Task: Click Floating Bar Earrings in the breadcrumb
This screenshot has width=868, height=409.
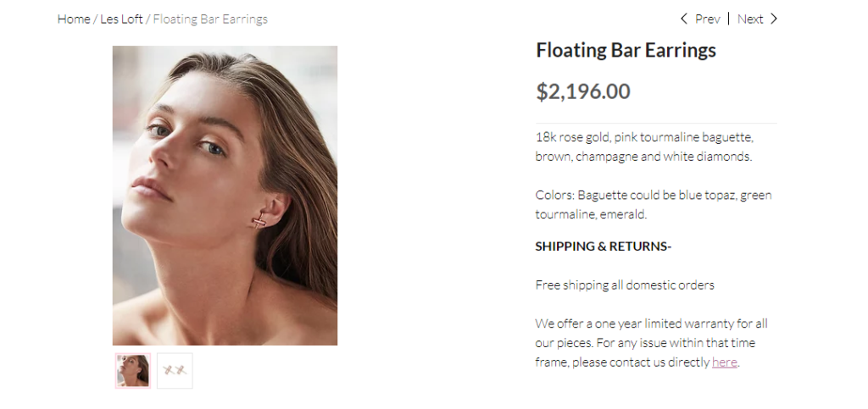Action: pos(210,19)
